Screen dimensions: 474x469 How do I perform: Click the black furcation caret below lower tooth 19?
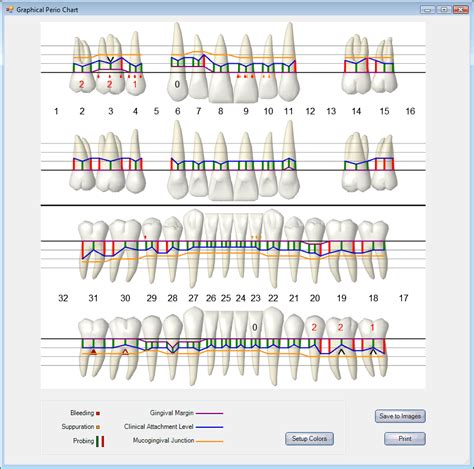coord(341,351)
